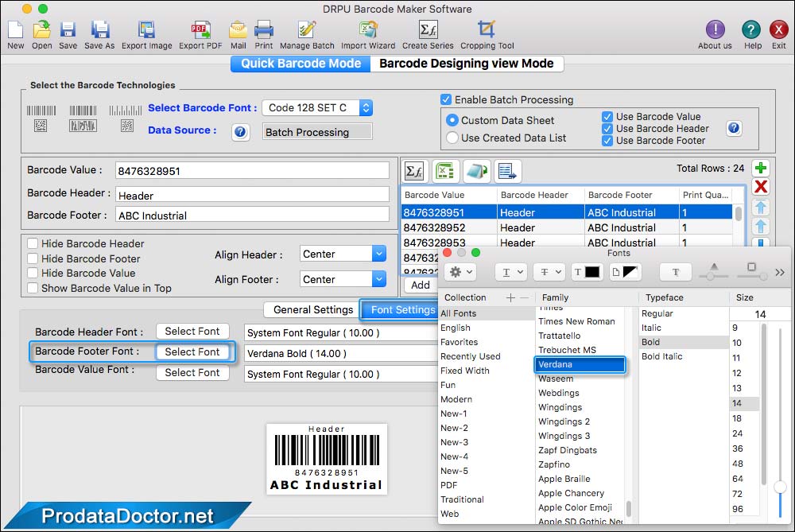Click Data Source help question icon
This screenshot has width=795, height=532.
240,132
